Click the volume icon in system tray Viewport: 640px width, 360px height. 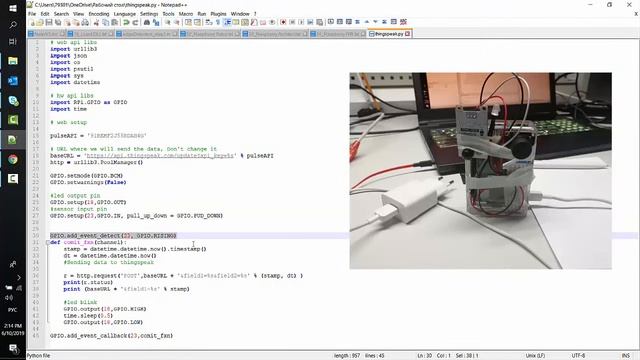tap(9, 298)
